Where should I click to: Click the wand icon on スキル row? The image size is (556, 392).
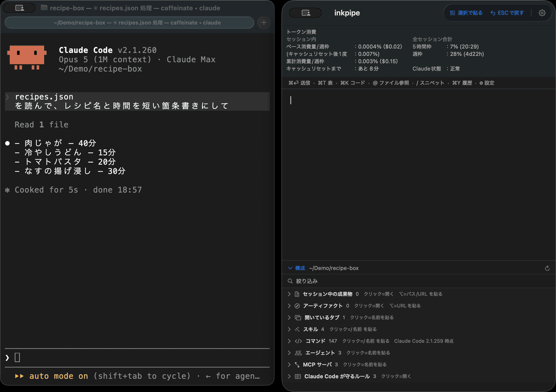pyautogui.click(x=297, y=329)
